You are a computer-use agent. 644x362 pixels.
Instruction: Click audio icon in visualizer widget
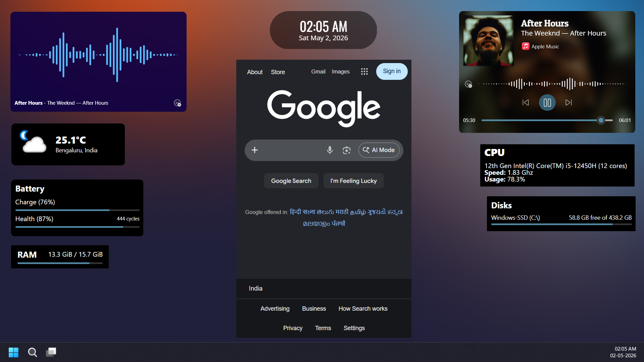[178, 103]
